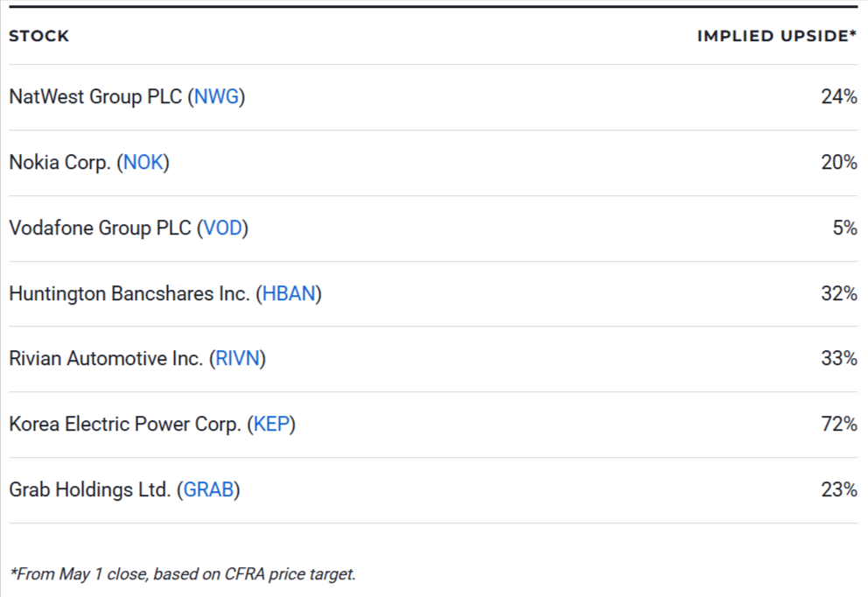
Task: Open the GRAB ticker link
Action: pos(208,489)
